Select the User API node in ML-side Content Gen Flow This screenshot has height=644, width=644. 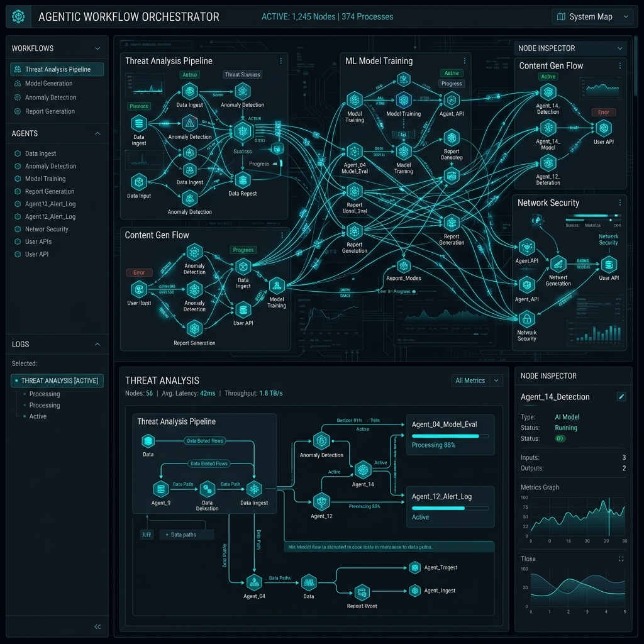604,128
